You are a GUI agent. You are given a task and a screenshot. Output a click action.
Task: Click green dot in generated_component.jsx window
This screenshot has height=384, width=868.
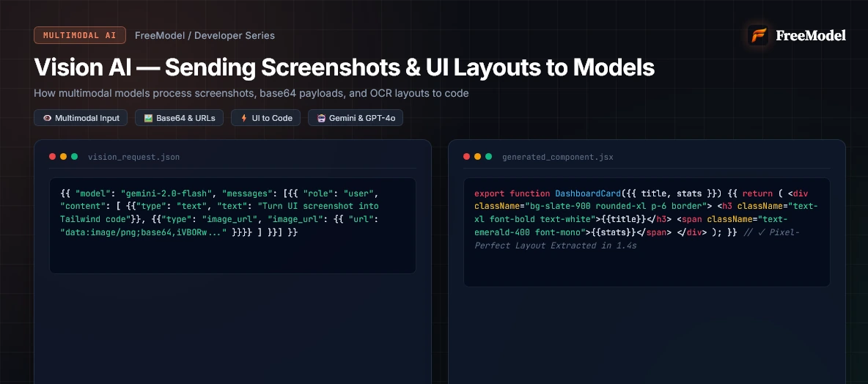point(489,157)
